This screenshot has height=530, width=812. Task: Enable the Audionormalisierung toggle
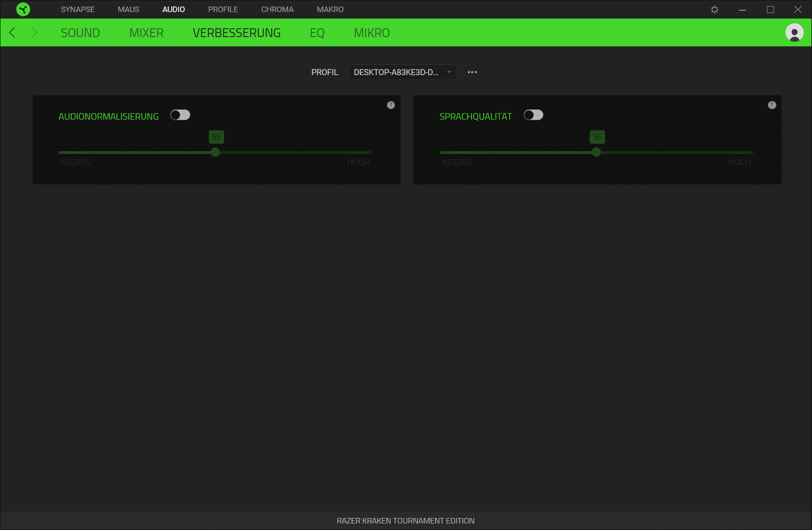(x=180, y=115)
